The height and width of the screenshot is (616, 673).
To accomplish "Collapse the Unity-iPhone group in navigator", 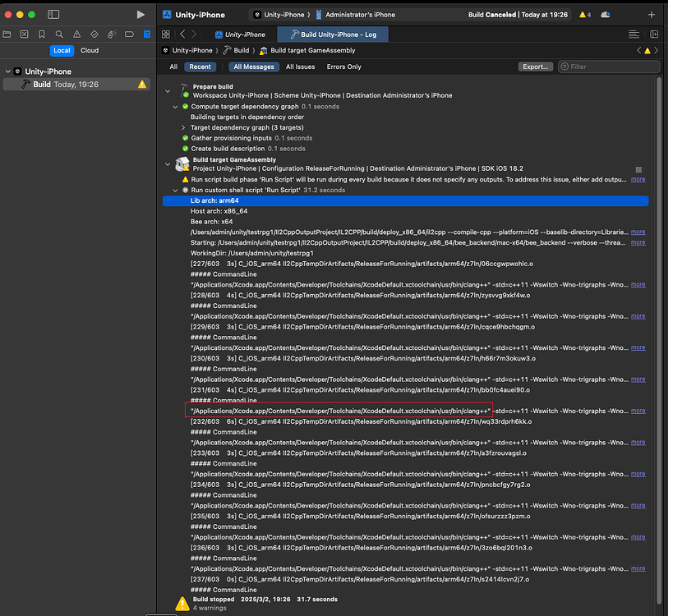I will point(7,71).
